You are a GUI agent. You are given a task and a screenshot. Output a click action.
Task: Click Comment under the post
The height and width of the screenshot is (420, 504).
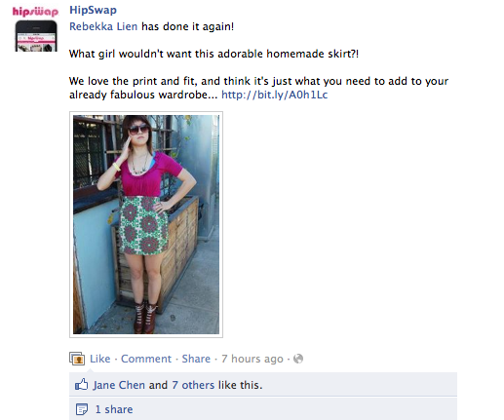146,359
